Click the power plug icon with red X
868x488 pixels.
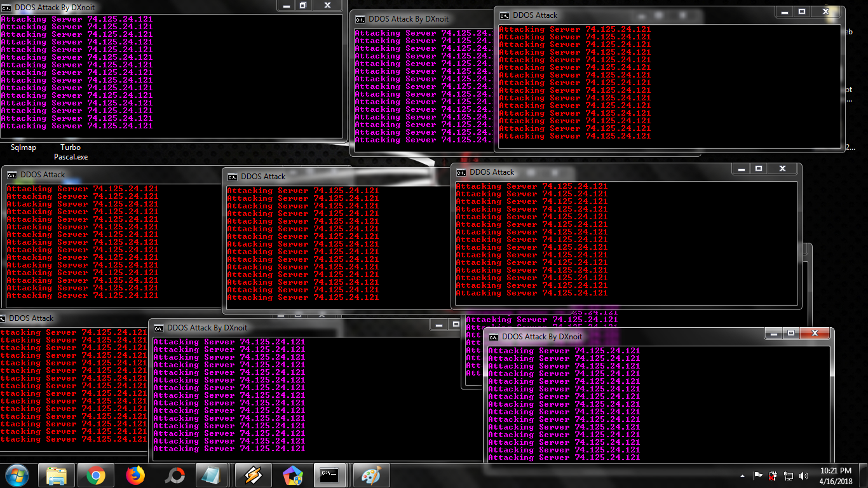(x=773, y=475)
